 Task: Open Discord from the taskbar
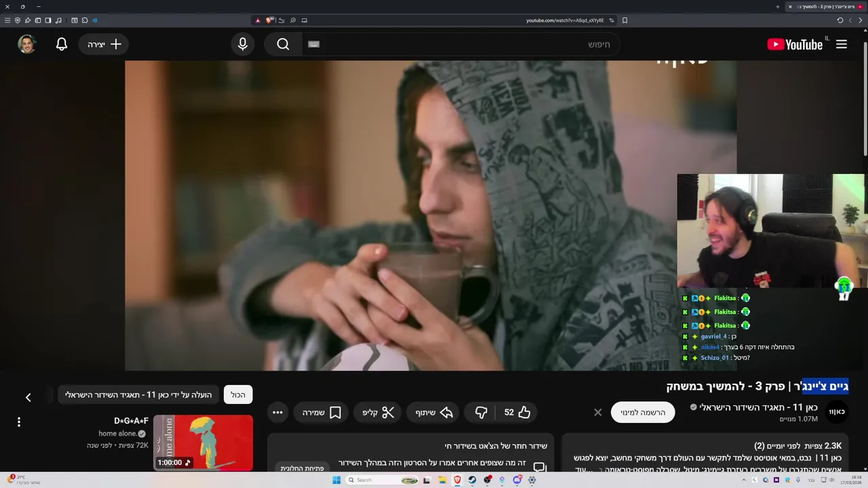tap(517, 480)
